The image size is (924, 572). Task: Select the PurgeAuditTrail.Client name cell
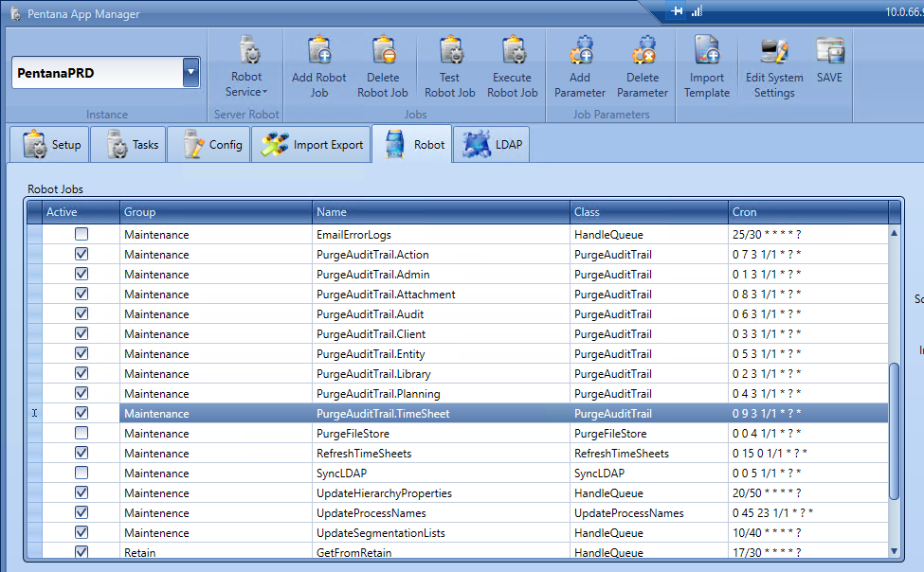[x=442, y=334]
